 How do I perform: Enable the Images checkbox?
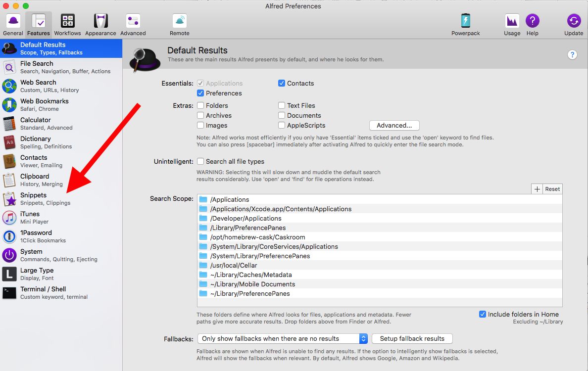[200, 125]
